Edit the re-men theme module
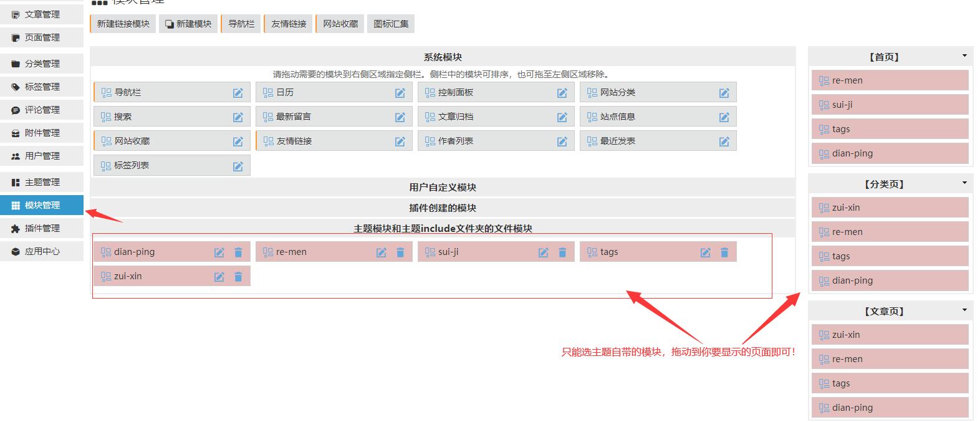The height and width of the screenshot is (422, 980). click(x=382, y=252)
